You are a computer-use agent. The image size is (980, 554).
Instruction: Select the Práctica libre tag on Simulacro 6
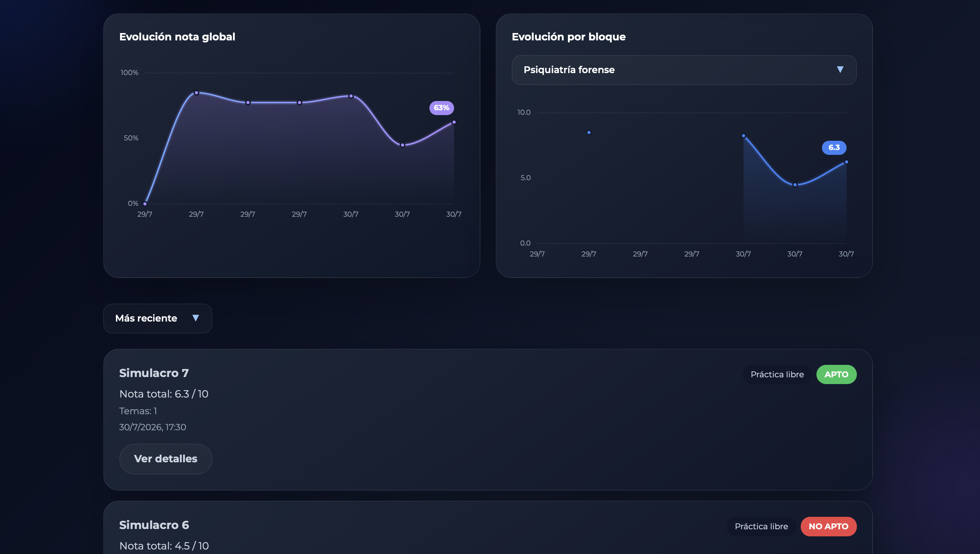coord(761,526)
